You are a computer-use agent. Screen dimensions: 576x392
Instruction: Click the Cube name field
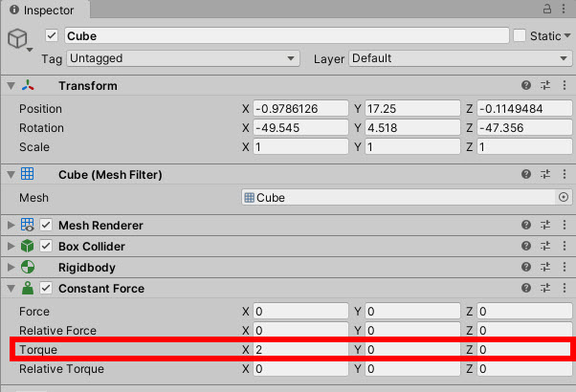[287, 35]
